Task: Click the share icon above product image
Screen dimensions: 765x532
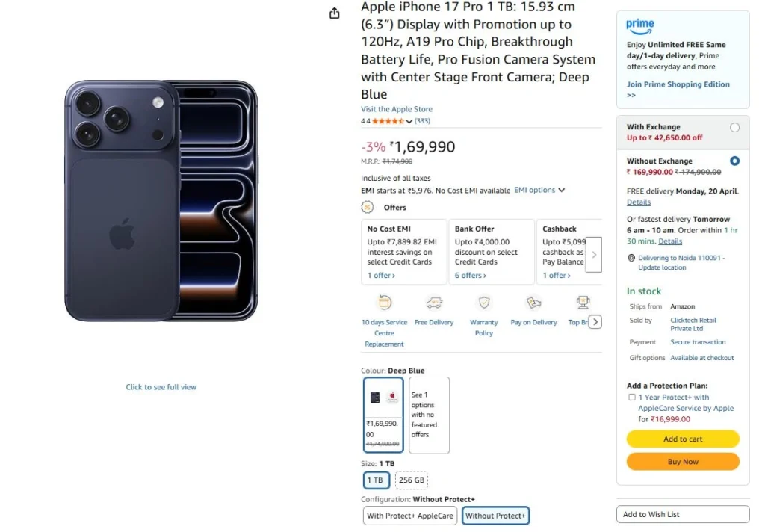Action: [x=335, y=13]
